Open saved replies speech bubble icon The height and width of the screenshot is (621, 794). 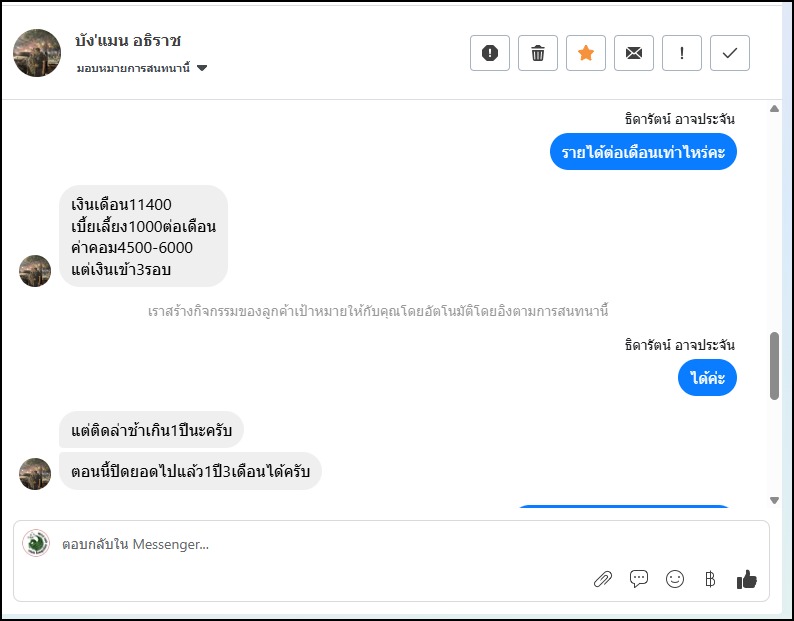639,579
